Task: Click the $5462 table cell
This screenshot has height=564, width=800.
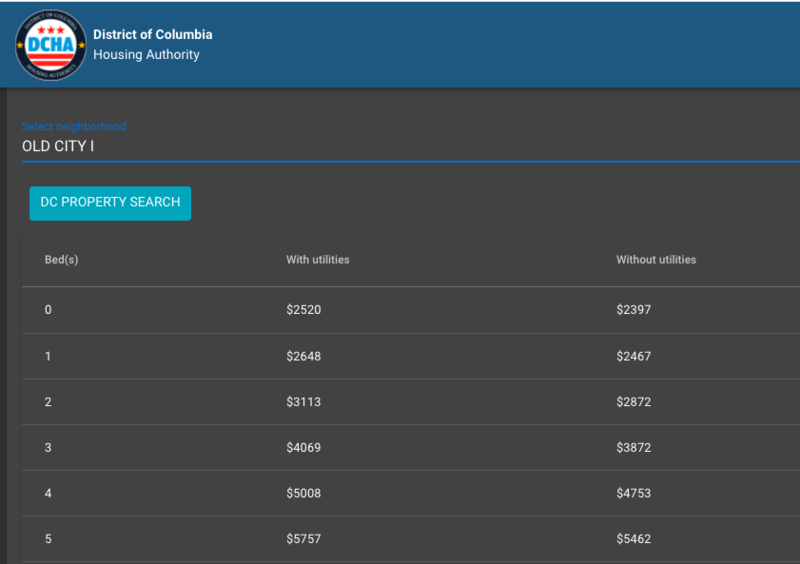Action: click(633, 539)
